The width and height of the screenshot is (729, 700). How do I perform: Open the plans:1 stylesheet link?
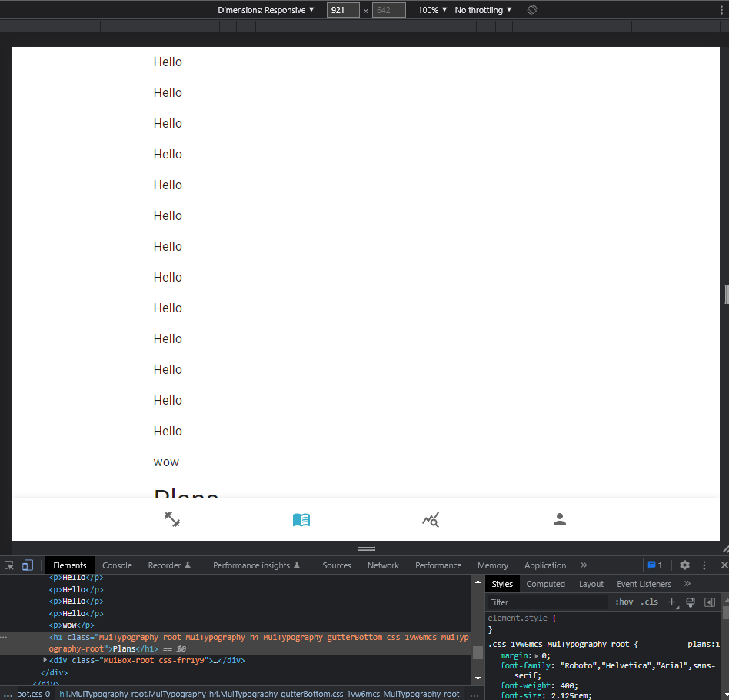coord(703,644)
